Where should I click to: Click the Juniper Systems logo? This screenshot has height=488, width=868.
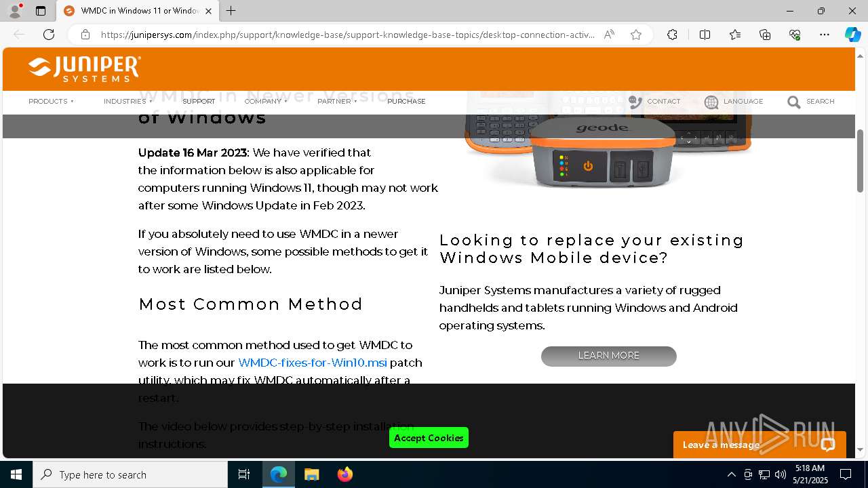tap(85, 69)
